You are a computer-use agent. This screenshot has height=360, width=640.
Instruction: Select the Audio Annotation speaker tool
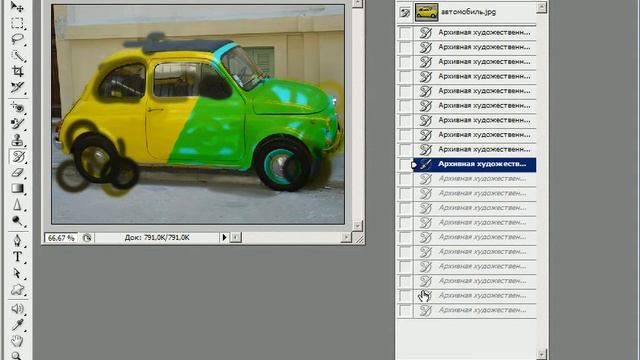17,309
